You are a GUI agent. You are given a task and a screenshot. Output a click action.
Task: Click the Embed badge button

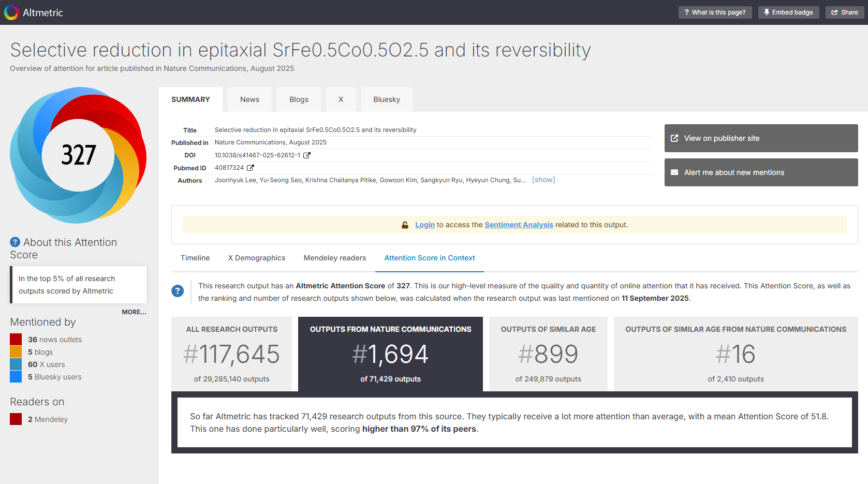point(789,12)
